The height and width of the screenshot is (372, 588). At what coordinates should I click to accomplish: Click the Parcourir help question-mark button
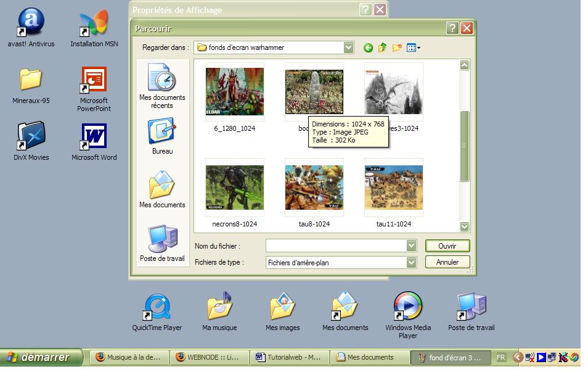click(452, 28)
